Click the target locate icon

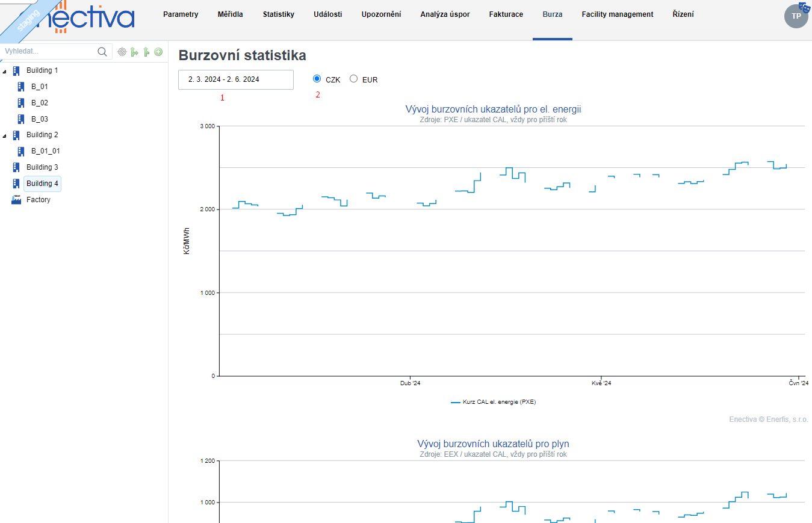(x=122, y=52)
